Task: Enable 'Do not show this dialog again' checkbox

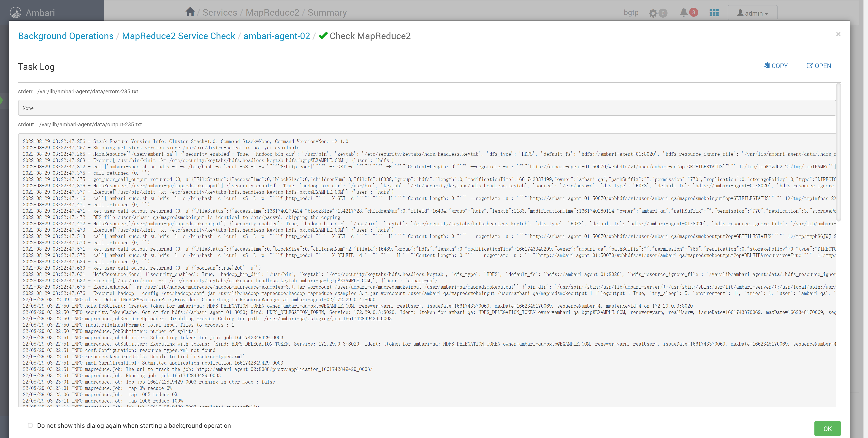Action: click(30, 425)
